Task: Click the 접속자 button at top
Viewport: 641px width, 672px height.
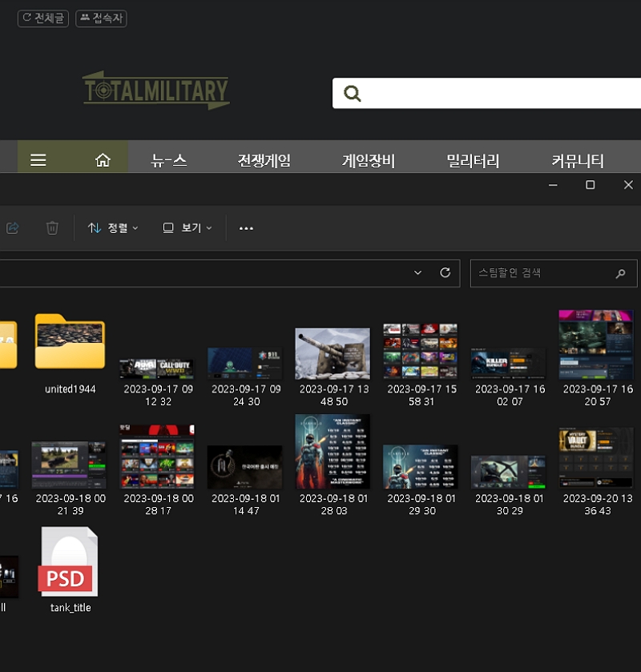Action: (101, 18)
